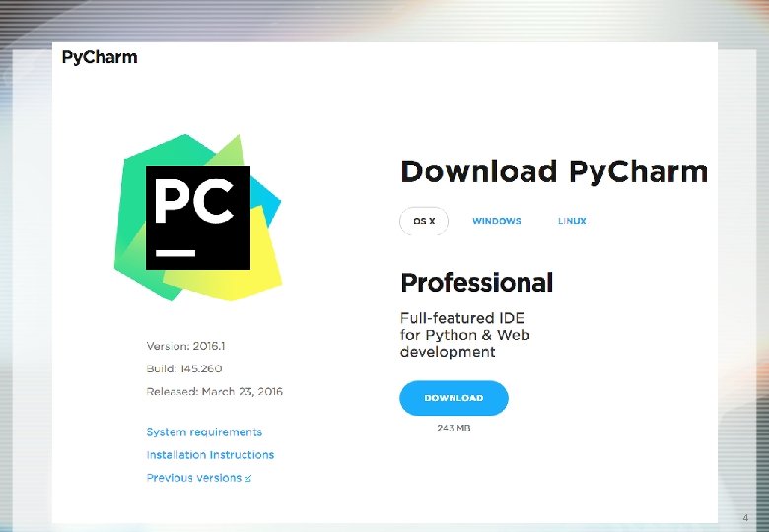Image resolution: width=769 pixels, height=532 pixels.
Task: Switch to the LINUX platform tab
Action: [x=572, y=221]
